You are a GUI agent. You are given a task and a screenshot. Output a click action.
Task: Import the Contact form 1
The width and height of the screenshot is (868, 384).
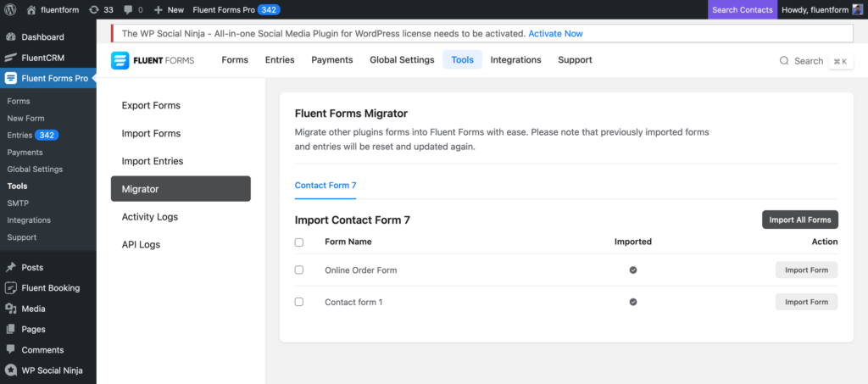click(807, 302)
